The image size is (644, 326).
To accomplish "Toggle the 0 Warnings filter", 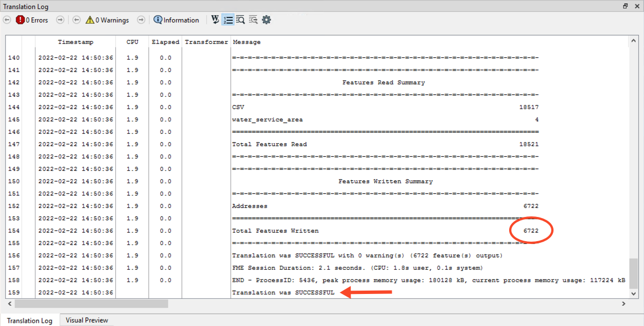I will coord(107,20).
